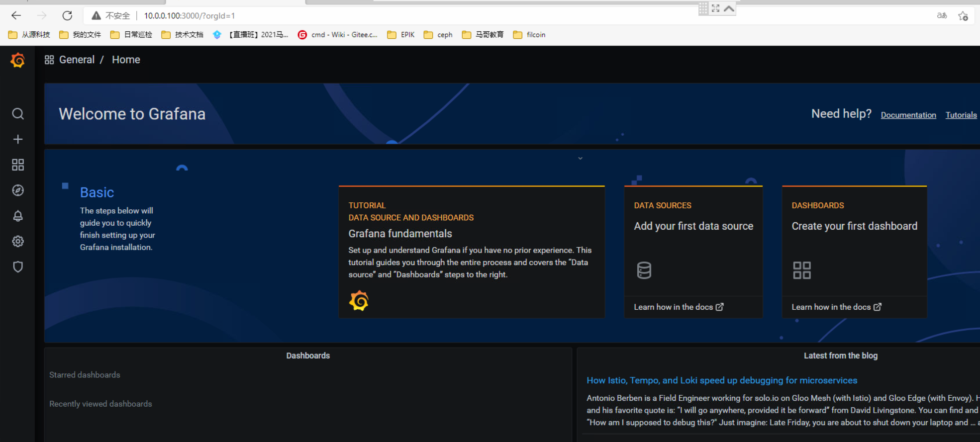The width and height of the screenshot is (980, 442).
Task: Open Learn how in the docs under Dashboards
Action: [836, 307]
